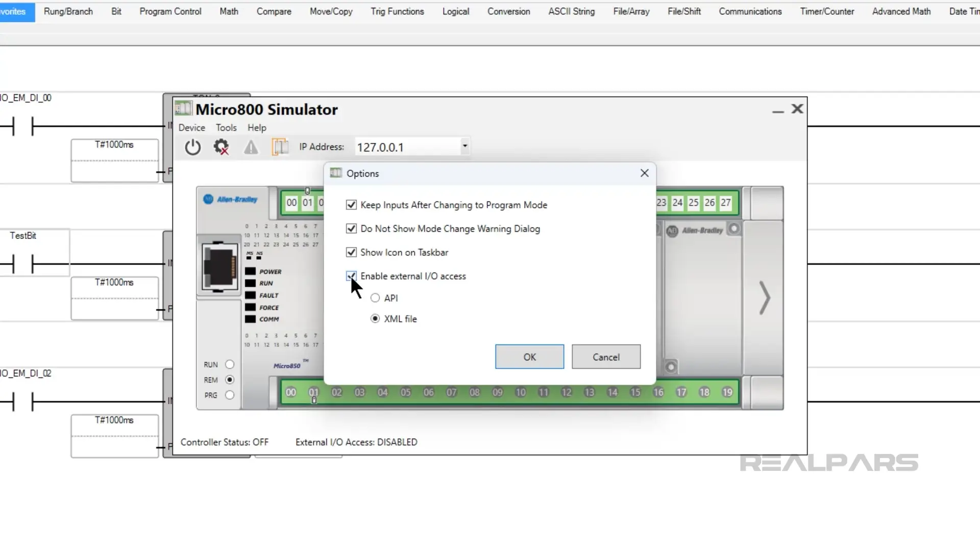Click the Options dialog title icon
This screenshot has width=980, height=551.
(x=336, y=173)
